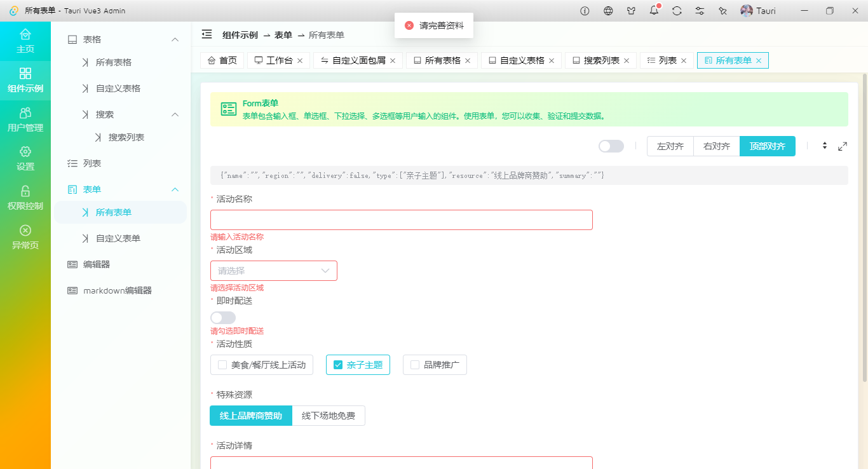This screenshot has height=469, width=868.
Task: Open the notification bell icon
Action: [x=654, y=11]
